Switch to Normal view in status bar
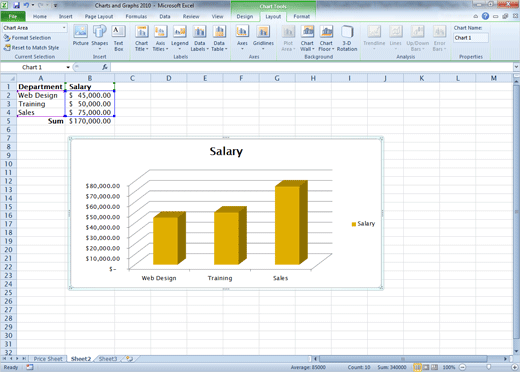 (x=417, y=367)
